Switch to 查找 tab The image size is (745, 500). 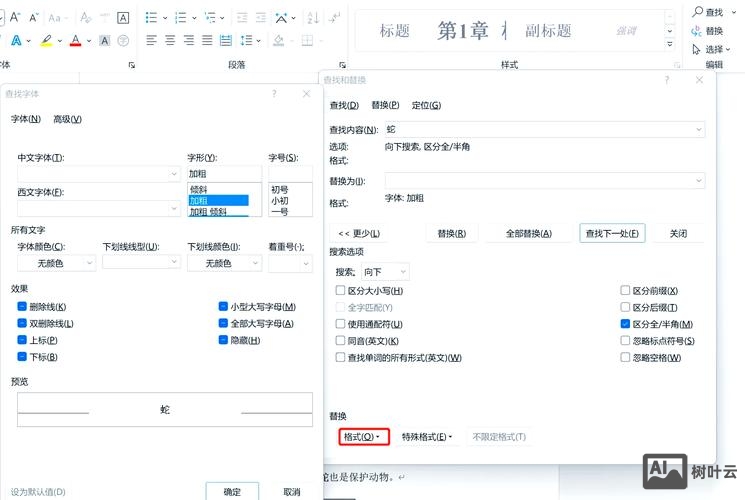[344, 105]
